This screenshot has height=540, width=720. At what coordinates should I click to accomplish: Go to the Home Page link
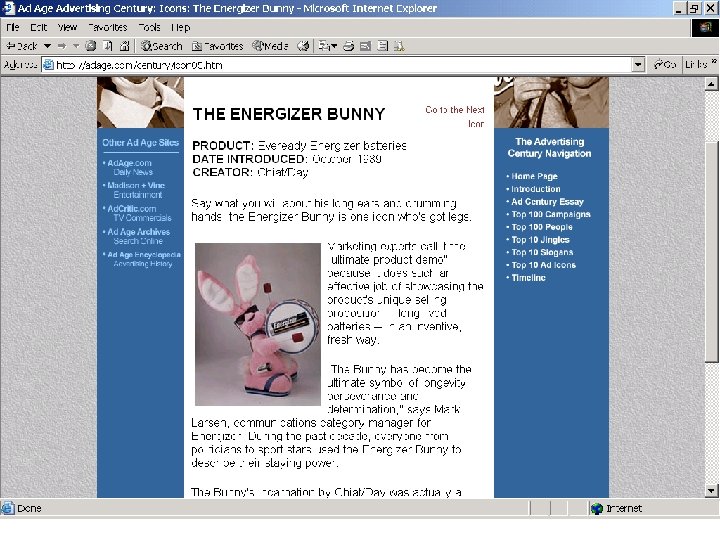click(534, 176)
